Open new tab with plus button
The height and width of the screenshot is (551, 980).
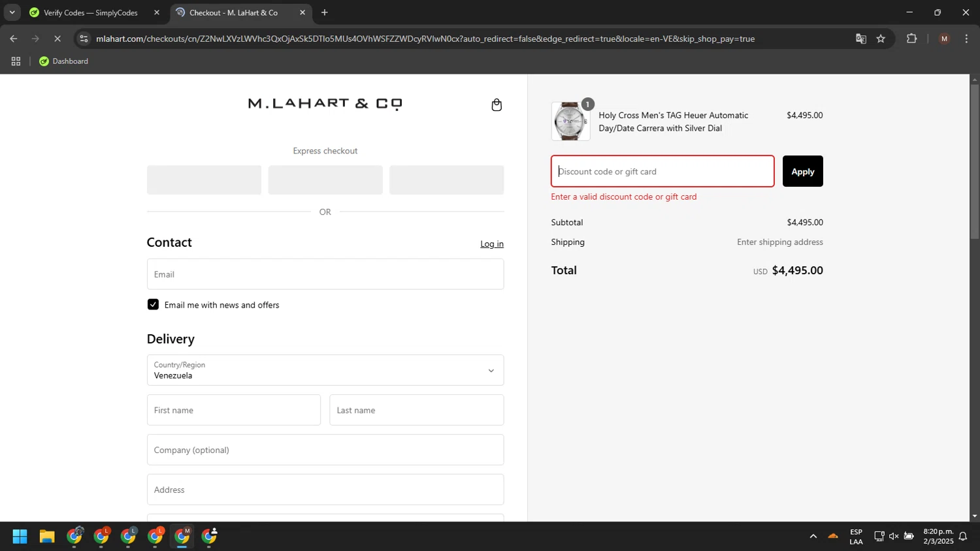pyautogui.click(x=325, y=12)
